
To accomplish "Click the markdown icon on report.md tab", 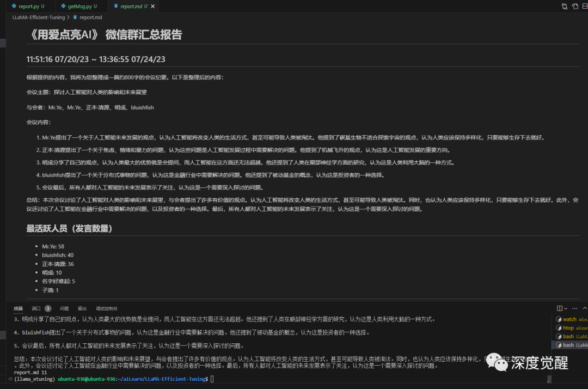I will point(116,7).
